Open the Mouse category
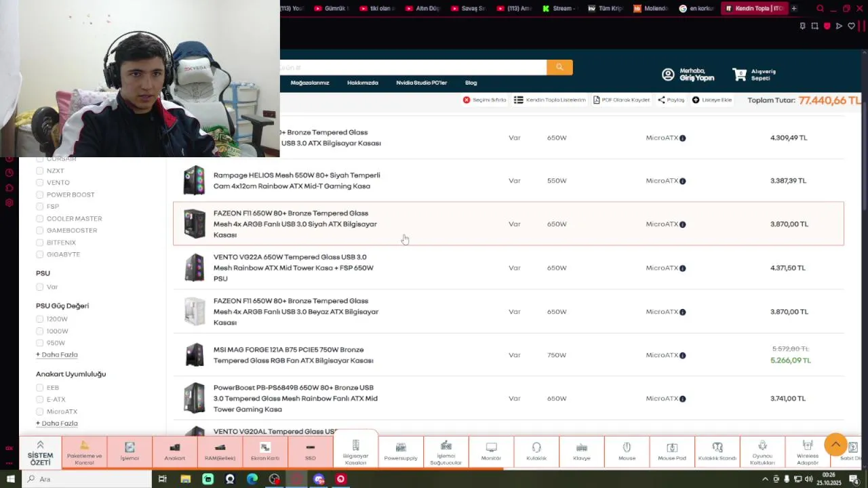 (x=627, y=452)
